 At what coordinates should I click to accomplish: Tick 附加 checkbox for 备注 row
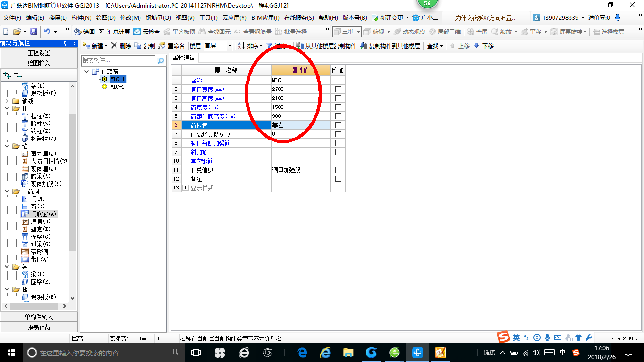point(338,179)
